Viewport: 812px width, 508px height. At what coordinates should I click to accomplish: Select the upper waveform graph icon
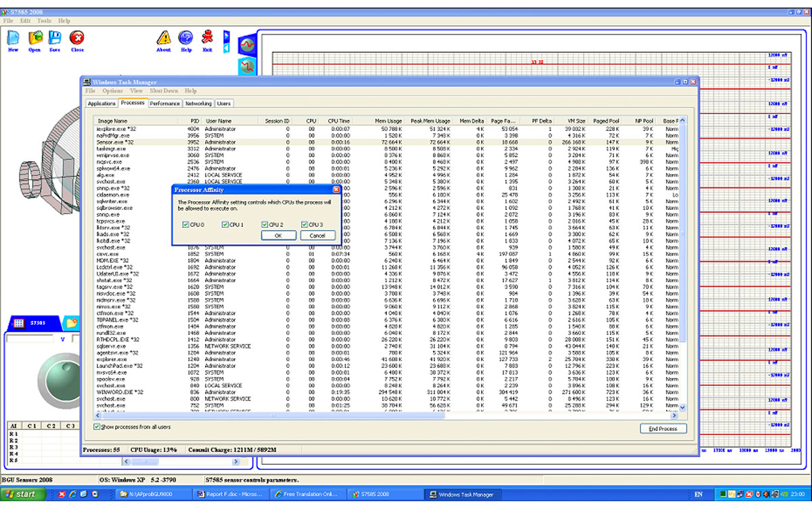pos(247,45)
